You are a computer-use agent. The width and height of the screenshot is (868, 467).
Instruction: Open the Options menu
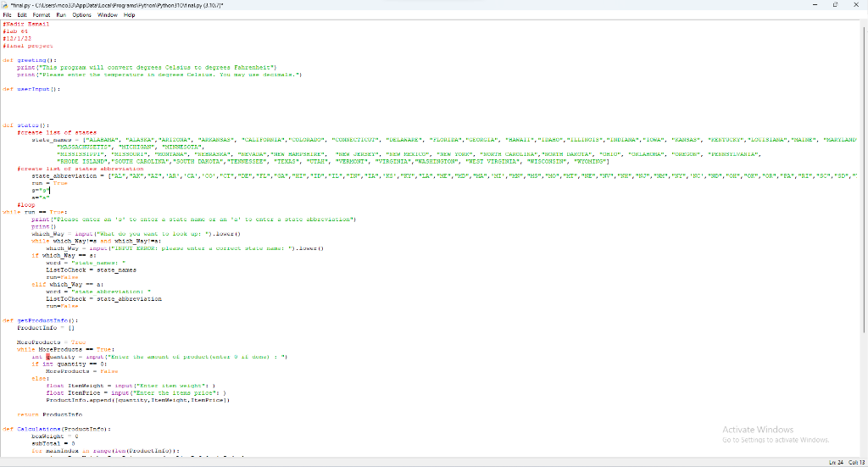point(82,15)
